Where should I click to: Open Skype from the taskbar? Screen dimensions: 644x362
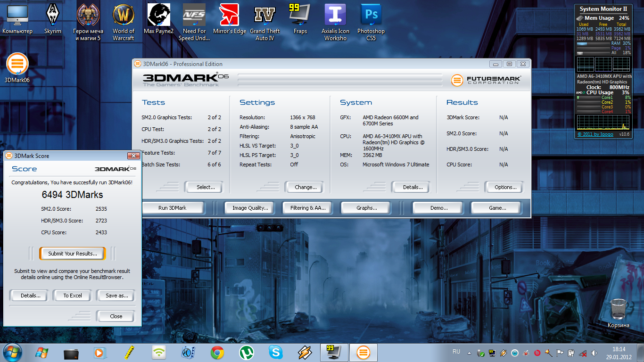276,353
